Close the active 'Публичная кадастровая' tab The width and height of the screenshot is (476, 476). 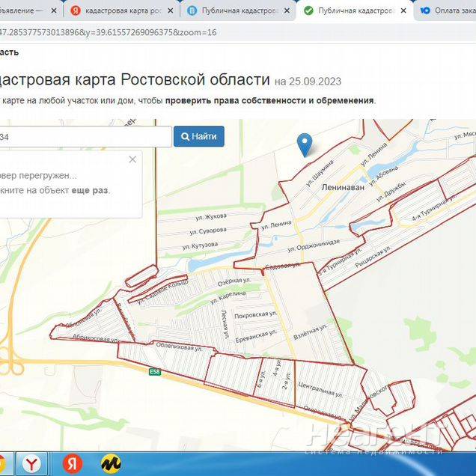pos(404,10)
